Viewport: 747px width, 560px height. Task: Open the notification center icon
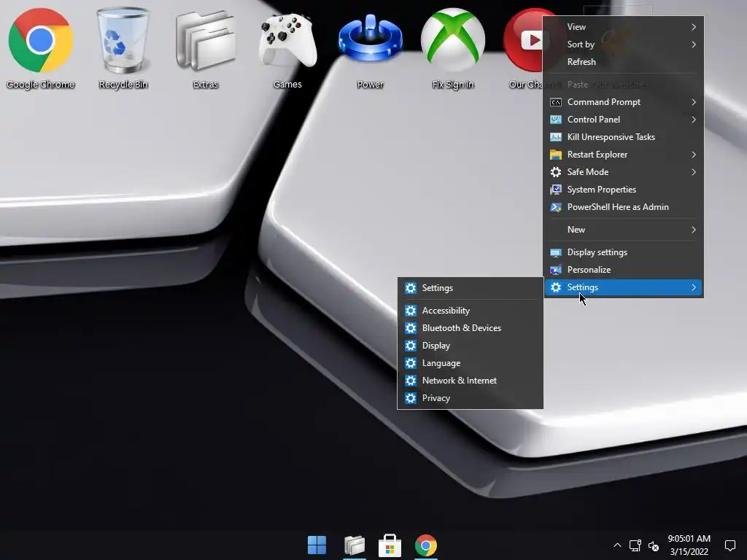point(729,545)
